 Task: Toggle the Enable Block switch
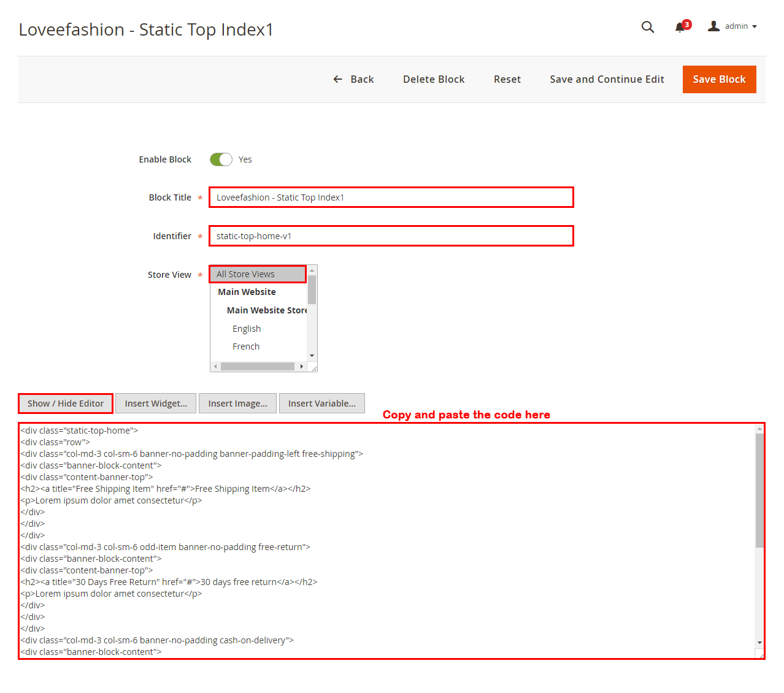point(221,159)
